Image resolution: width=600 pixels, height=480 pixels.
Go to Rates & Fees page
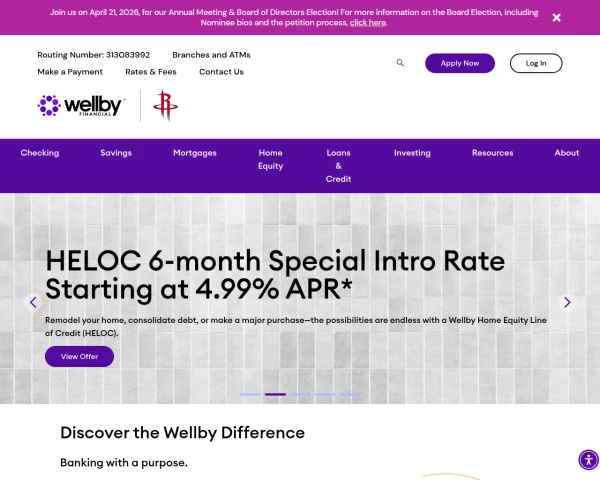[151, 72]
